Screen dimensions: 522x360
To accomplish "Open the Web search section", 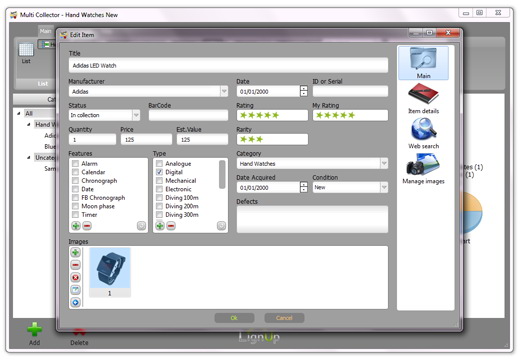I will tap(423, 133).
